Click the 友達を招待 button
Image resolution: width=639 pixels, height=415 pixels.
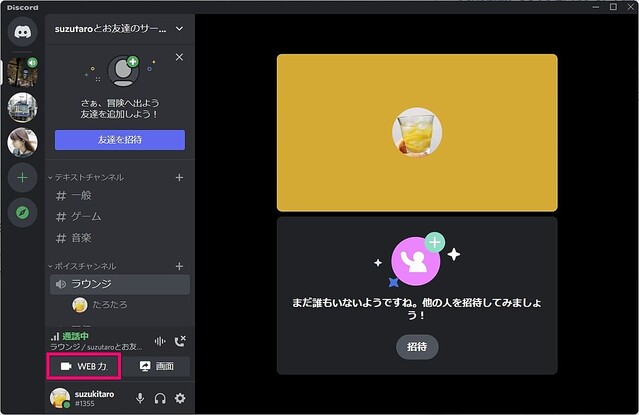pyautogui.click(x=120, y=140)
